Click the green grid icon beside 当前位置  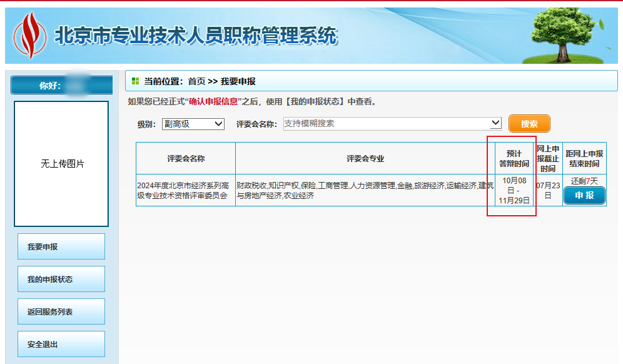[x=136, y=81]
